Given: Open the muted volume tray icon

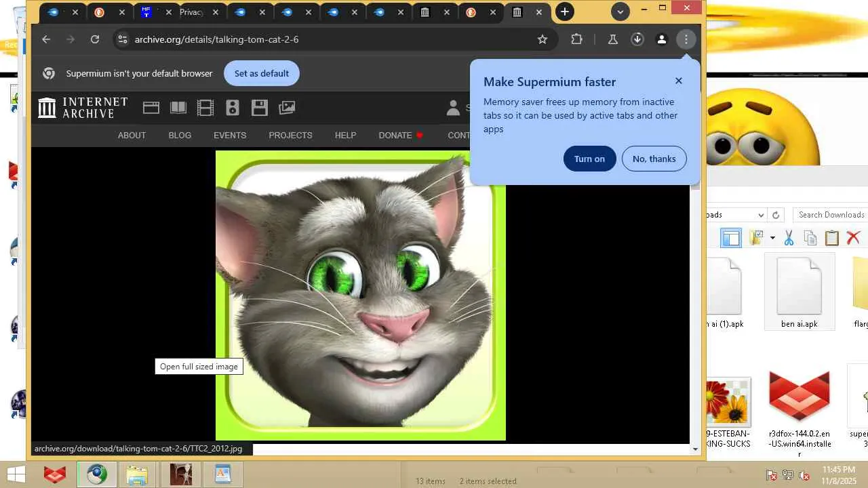Looking at the screenshot, I should [x=804, y=475].
